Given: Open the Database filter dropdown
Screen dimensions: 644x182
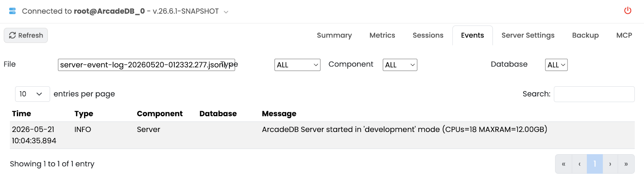Looking at the screenshot, I should (556, 65).
